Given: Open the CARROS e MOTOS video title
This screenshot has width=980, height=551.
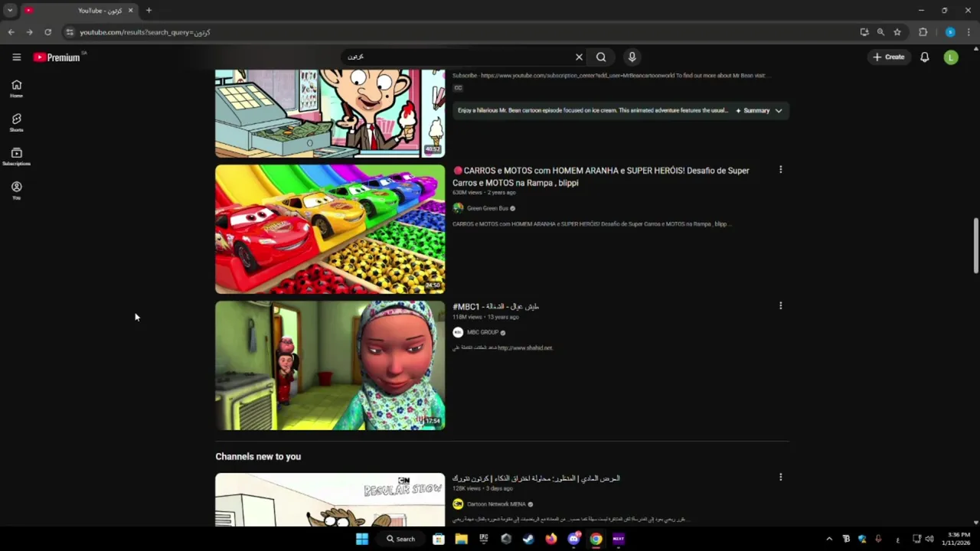Looking at the screenshot, I should (x=601, y=177).
